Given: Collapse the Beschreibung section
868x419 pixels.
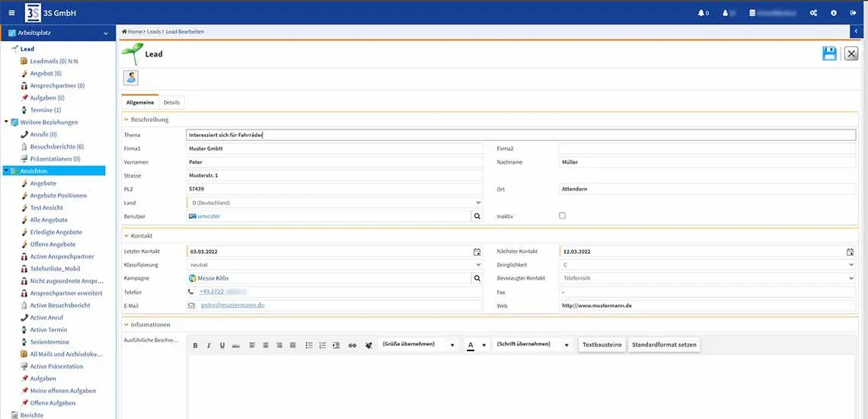Looking at the screenshot, I should (126, 119).
